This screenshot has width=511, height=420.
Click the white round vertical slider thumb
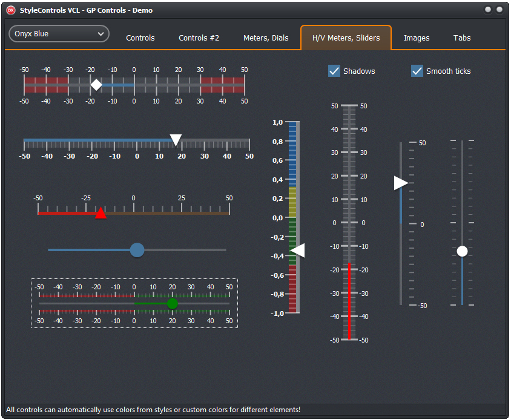point(462,251)
